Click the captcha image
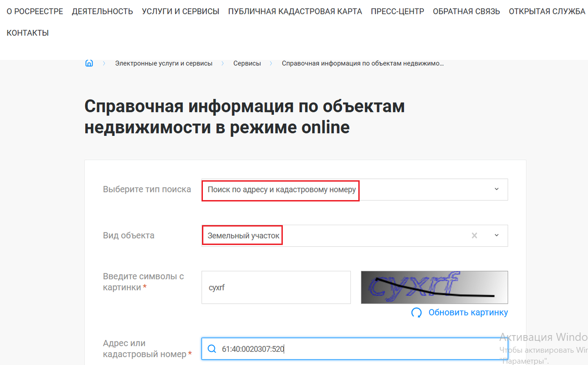 pyautogui.click(x=435, y=287)
